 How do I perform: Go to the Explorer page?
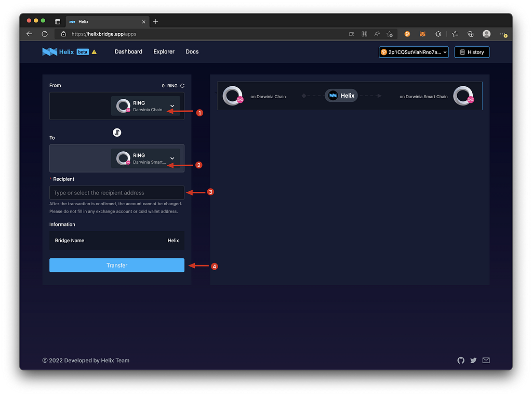pos(164,51)
